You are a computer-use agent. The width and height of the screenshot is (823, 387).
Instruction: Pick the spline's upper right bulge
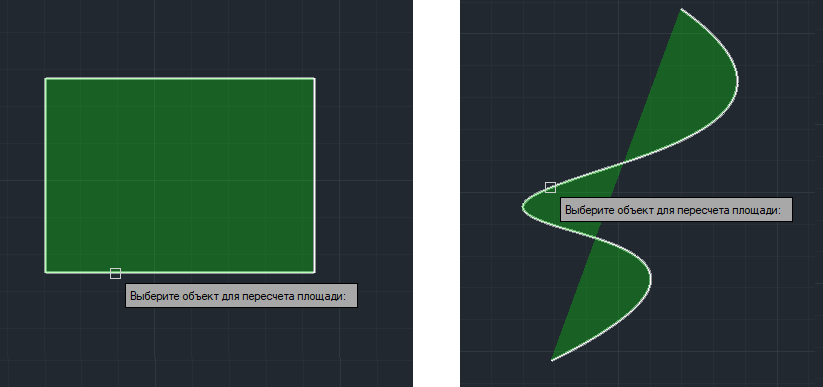tap(737, 81)
